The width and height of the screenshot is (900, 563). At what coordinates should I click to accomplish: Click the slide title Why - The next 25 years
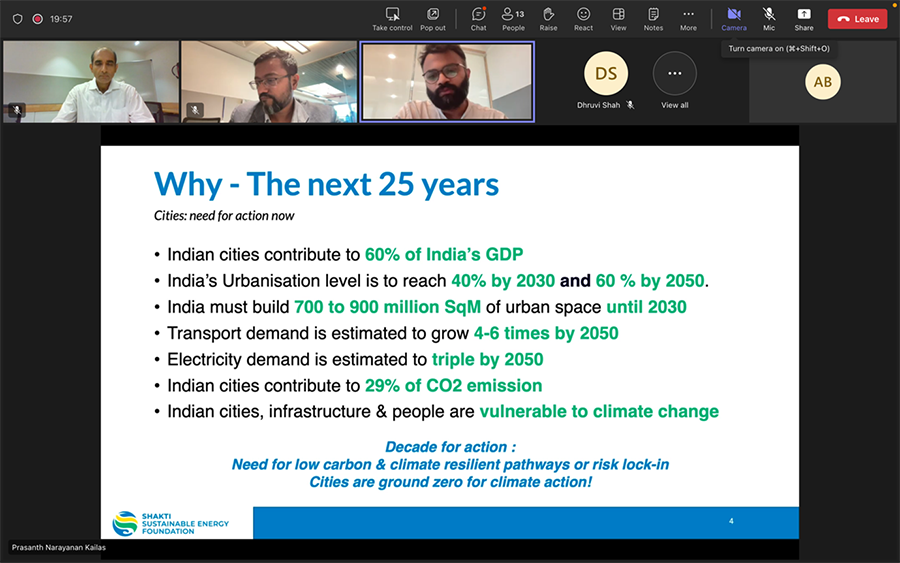(x=326, y=184)
